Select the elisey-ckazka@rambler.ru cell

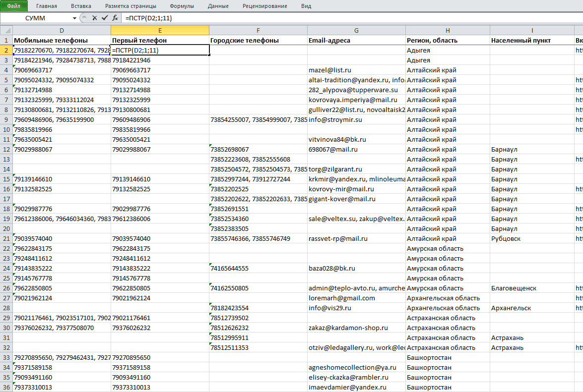click(x=356, y=377)
